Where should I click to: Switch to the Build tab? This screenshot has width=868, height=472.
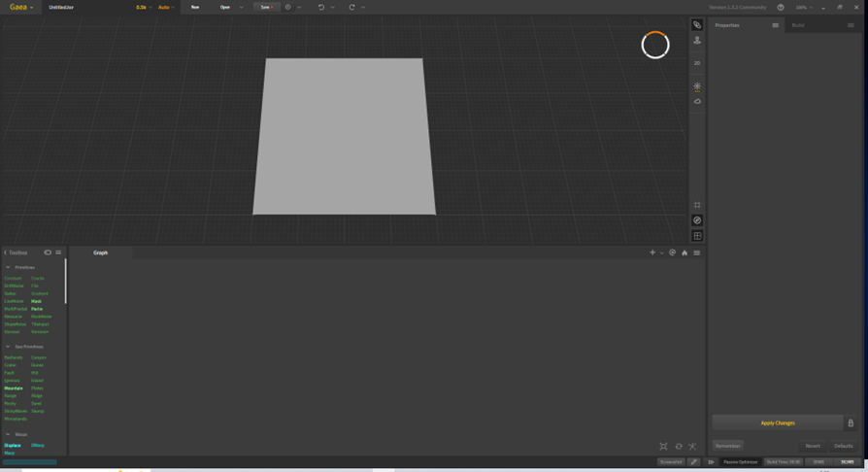pos(798,25)
